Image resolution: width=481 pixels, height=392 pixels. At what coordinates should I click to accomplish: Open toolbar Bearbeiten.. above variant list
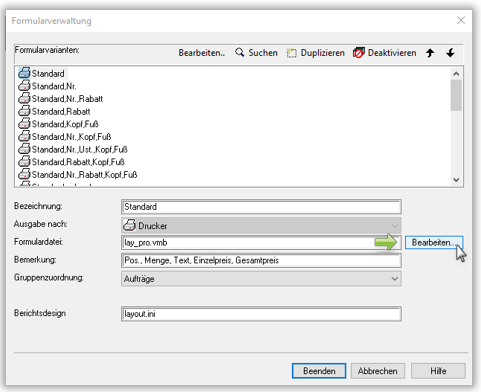tap(202, 53)
